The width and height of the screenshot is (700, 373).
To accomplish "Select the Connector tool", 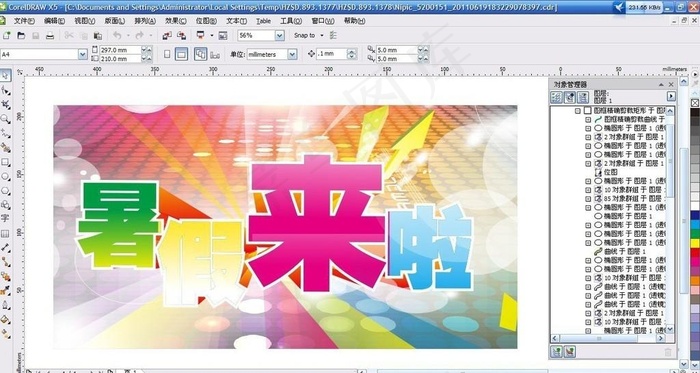I will [5, 262].
